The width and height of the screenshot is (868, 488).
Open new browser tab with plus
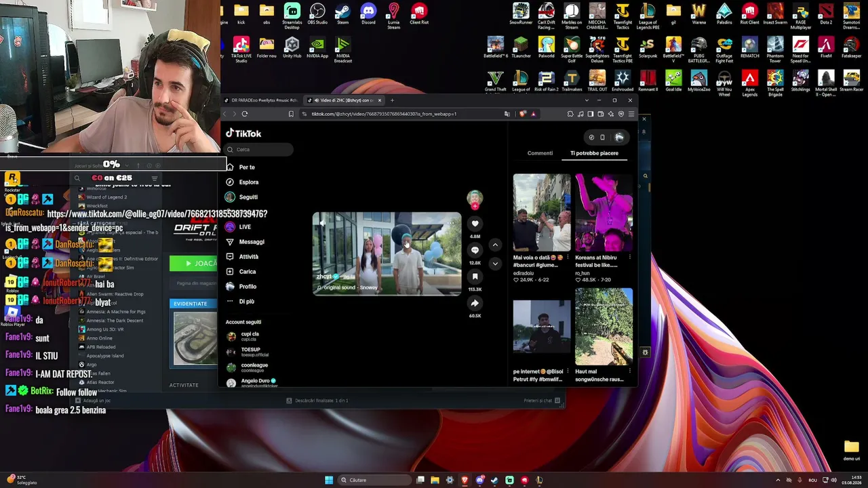point(392,100)
